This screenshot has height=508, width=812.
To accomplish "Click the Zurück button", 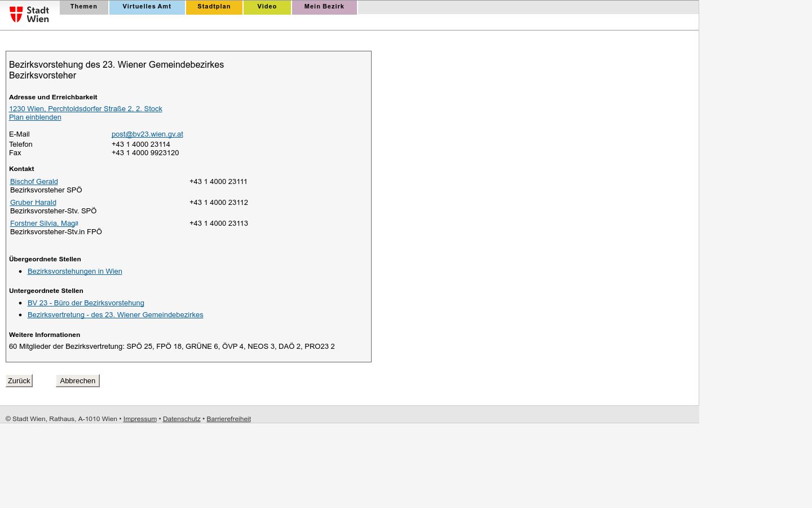I will point(19,381).
